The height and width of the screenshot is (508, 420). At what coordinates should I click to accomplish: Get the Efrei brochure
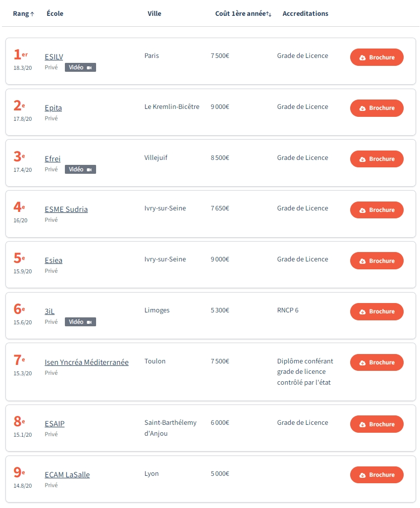[x=376, y=159]
